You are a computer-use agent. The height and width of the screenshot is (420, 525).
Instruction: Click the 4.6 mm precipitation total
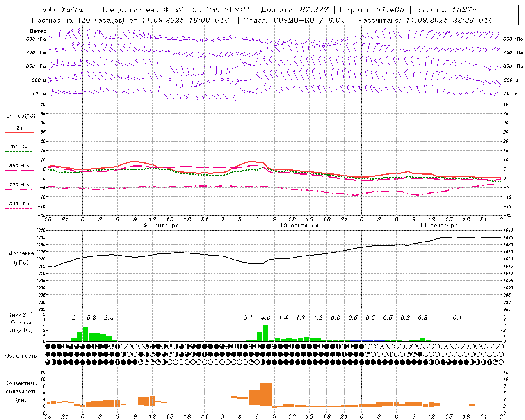266,317
